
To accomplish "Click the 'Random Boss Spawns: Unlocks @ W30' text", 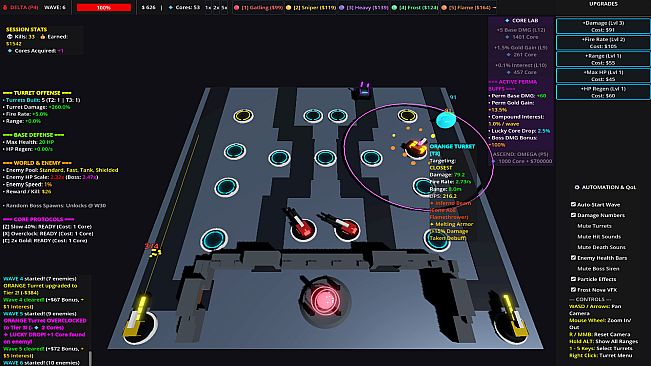I will 54,205.
